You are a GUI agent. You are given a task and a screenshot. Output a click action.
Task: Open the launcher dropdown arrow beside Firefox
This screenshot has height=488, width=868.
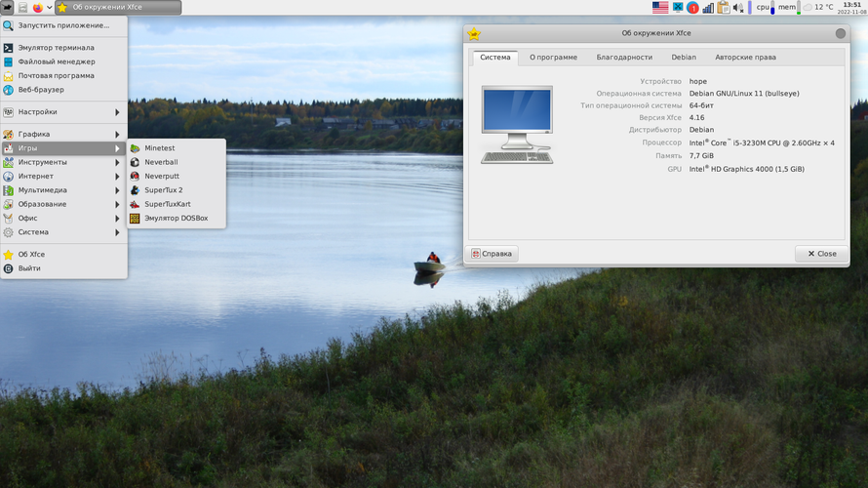pyautogui.click(x=50, y=7)
